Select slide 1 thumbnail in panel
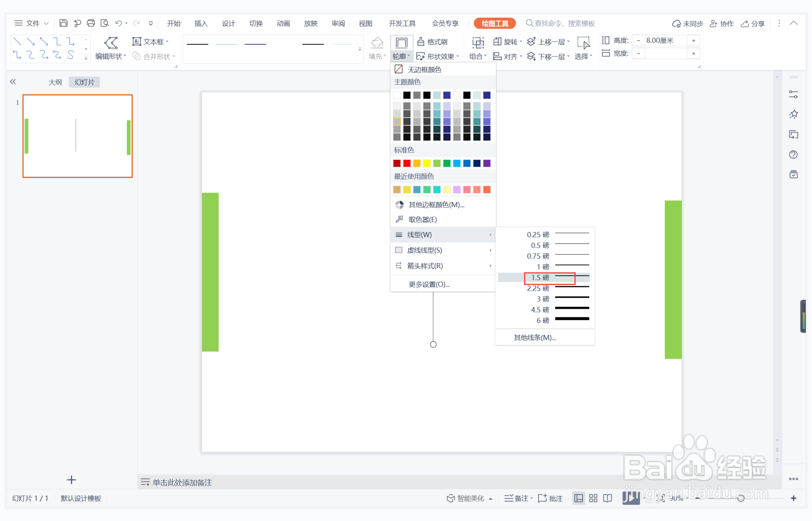The image size is (812, 521). pos(78,136)
